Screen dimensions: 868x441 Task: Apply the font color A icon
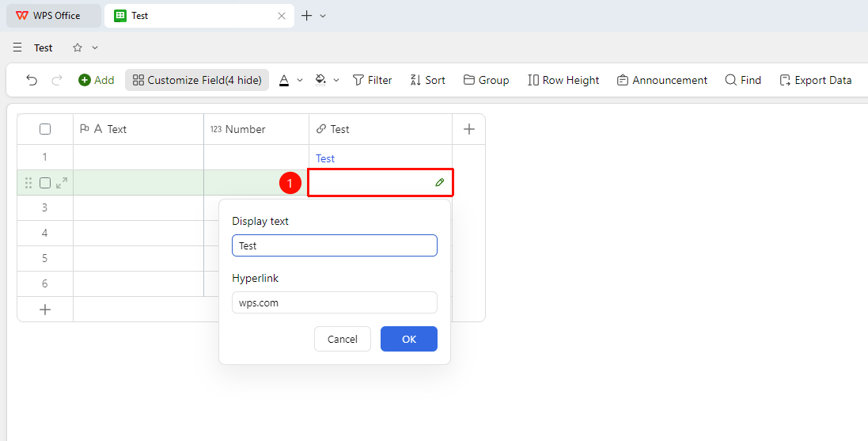click(x=284, y=80)
